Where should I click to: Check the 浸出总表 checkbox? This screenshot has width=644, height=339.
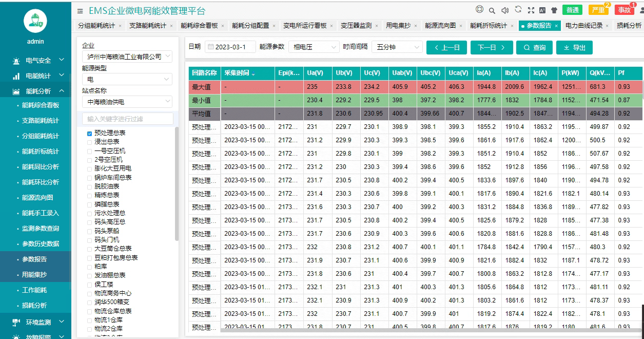[89, 142]
